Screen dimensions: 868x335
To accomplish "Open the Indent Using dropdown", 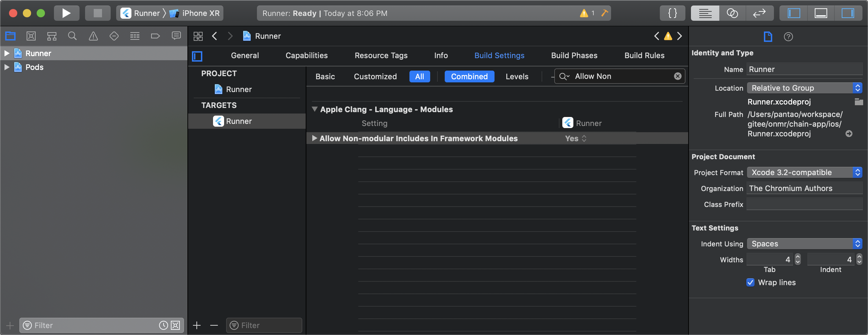I will [804, 244].
